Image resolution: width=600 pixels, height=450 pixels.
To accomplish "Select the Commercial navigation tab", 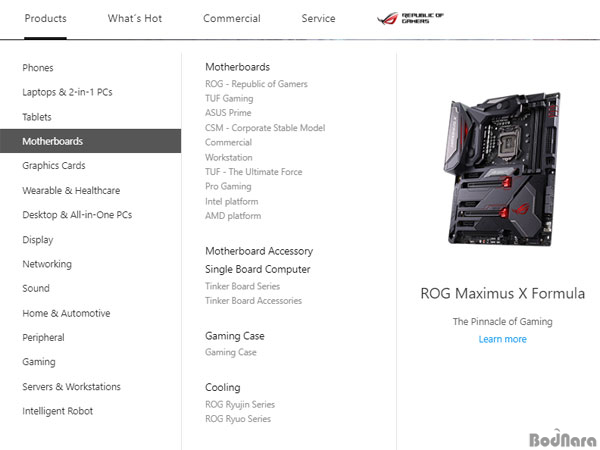I will (x=232, y=18).
